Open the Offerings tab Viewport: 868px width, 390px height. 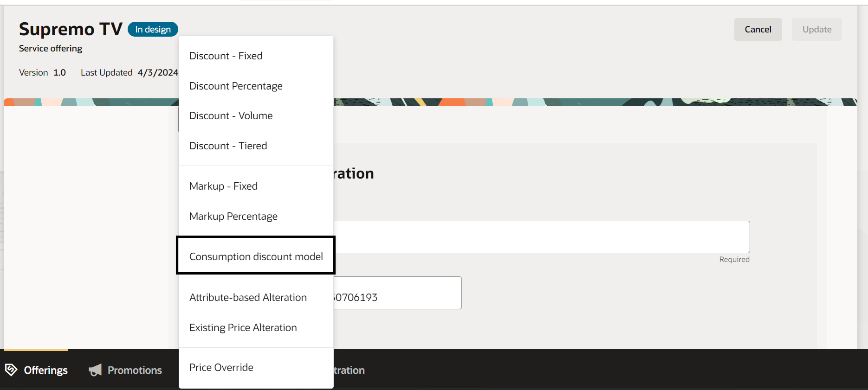click(36, 370)
